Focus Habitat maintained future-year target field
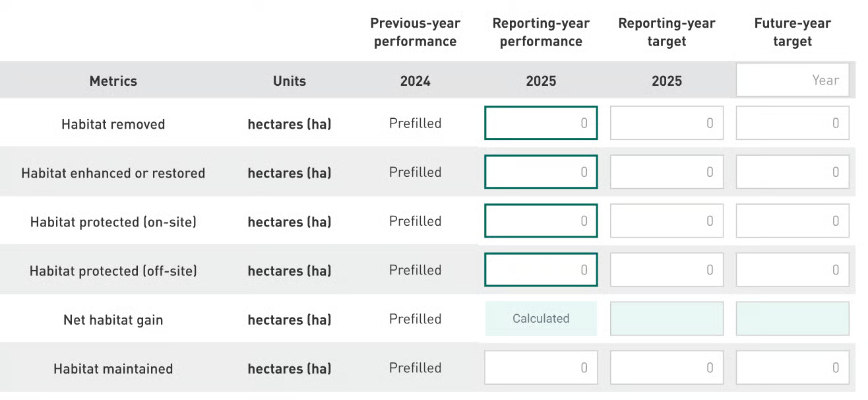 [x=792, y=368]
